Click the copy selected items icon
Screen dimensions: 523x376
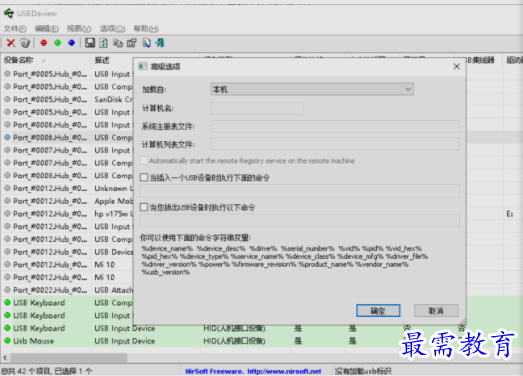tap(118, 43)
